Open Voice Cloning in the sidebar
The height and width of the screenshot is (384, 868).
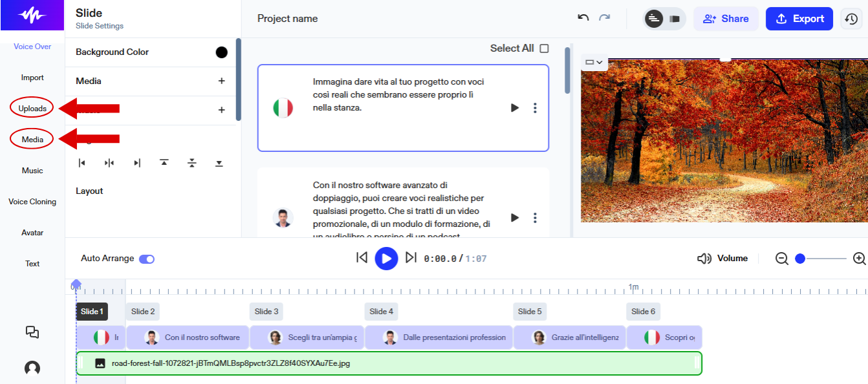coord(32,202)
